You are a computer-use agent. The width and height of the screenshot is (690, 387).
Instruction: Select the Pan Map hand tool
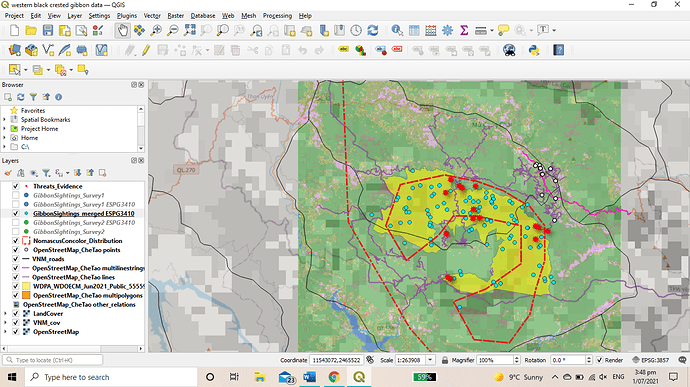123,30
